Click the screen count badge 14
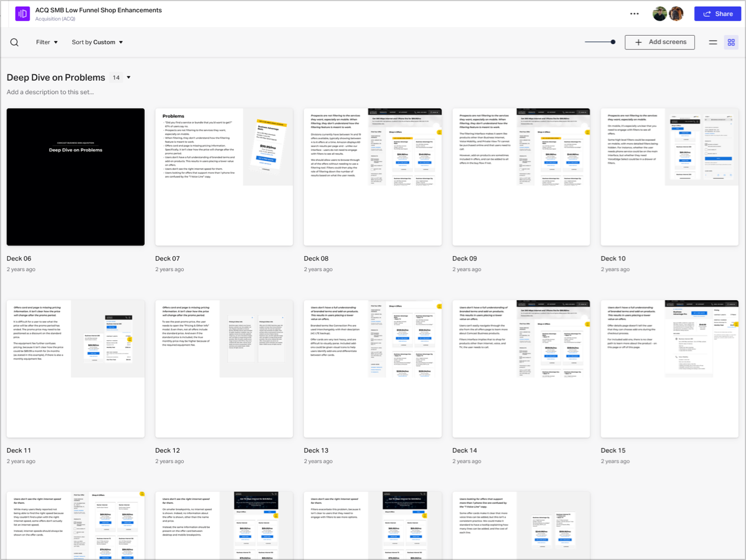The width and height of the screenshot is (746, 560). (116, 78)
